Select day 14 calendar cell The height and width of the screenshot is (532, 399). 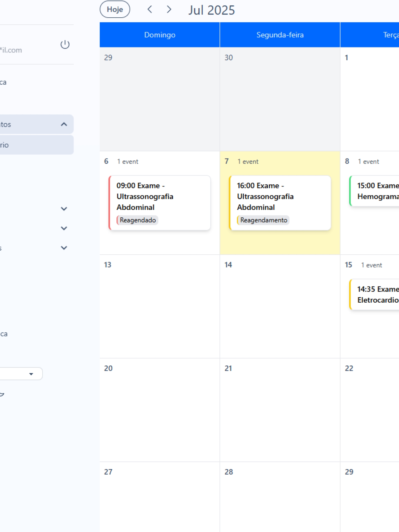coord(280,307)
